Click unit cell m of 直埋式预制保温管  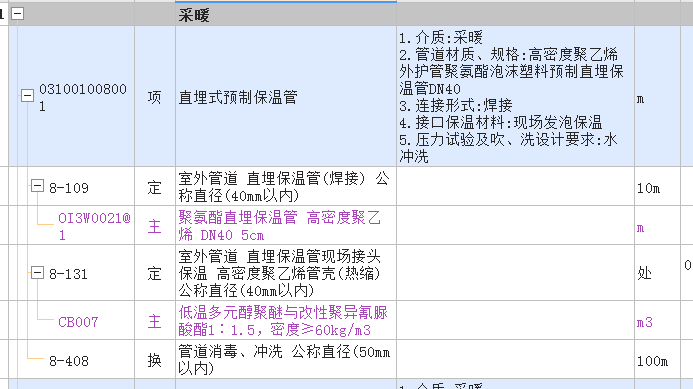pos(657,96)
